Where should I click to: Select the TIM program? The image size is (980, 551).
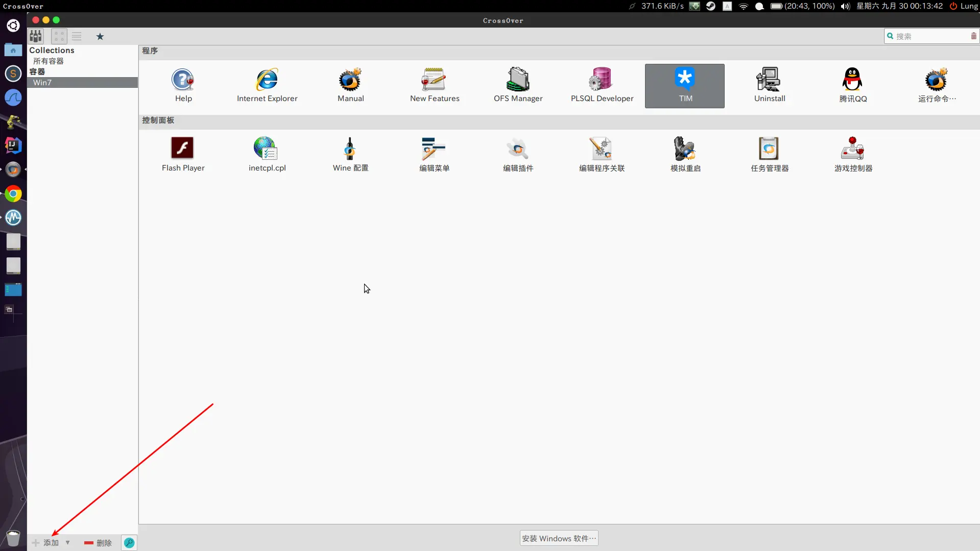[684, 86]
